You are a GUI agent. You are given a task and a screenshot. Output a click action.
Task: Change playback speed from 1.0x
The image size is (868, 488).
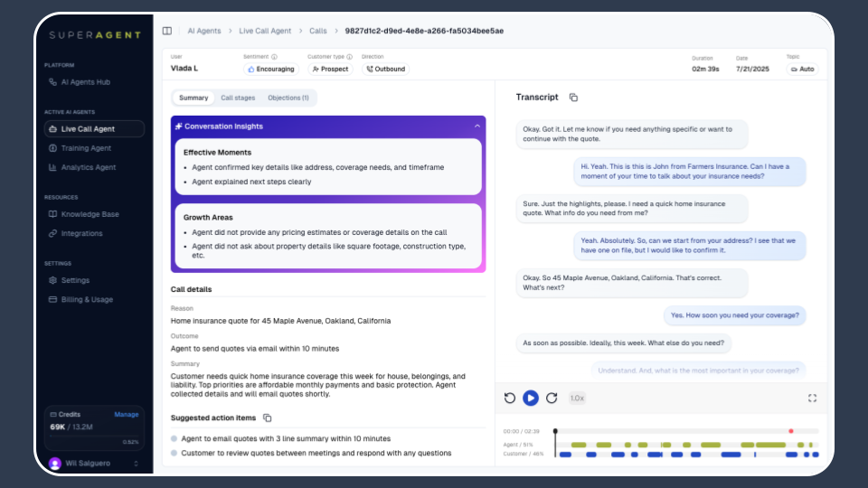click(577, 398)
